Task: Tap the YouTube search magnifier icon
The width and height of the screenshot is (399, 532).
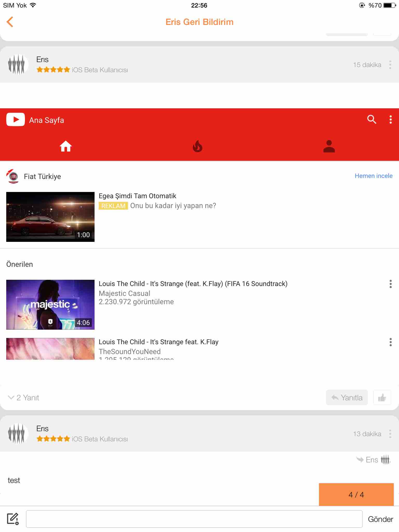Action: click(372, 119)
